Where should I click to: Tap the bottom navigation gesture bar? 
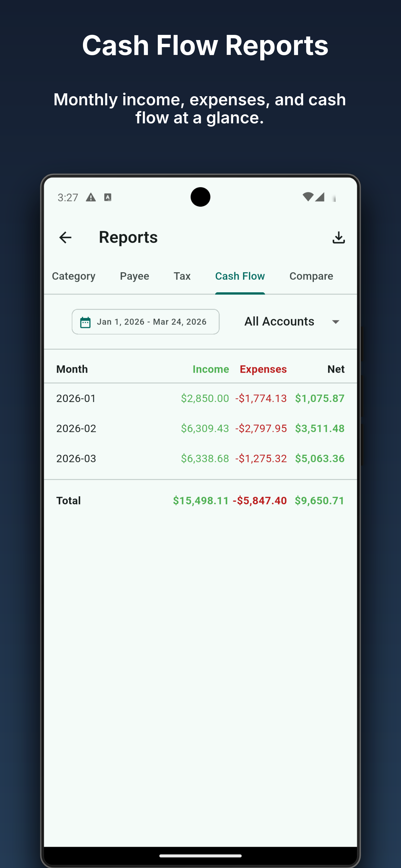[200, 855]
